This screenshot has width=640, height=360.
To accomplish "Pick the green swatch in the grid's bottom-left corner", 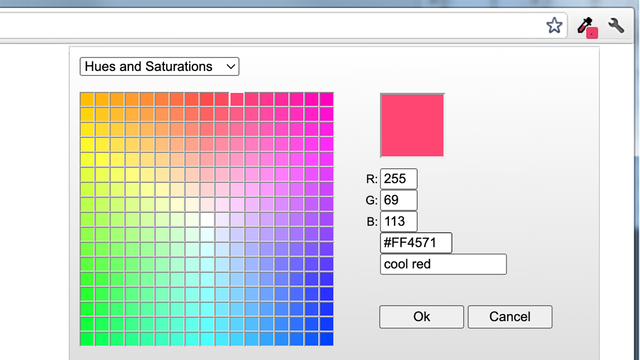I will pos(87,339).
